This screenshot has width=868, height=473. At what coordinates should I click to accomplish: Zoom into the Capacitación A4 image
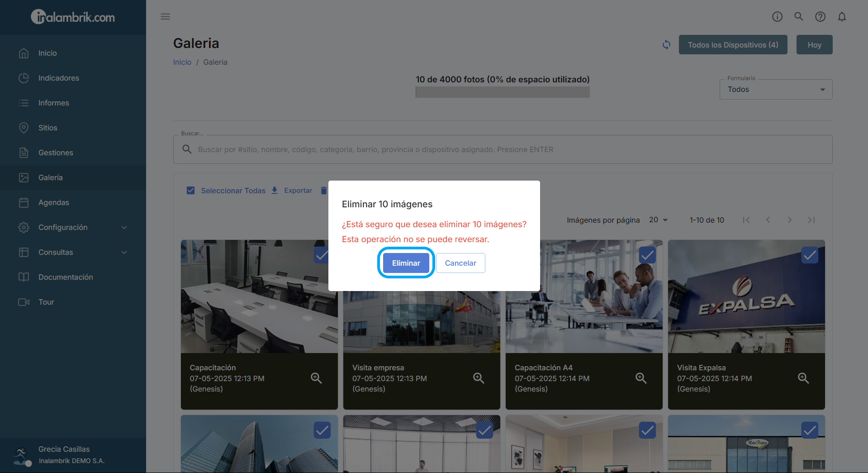click(641, 378)
